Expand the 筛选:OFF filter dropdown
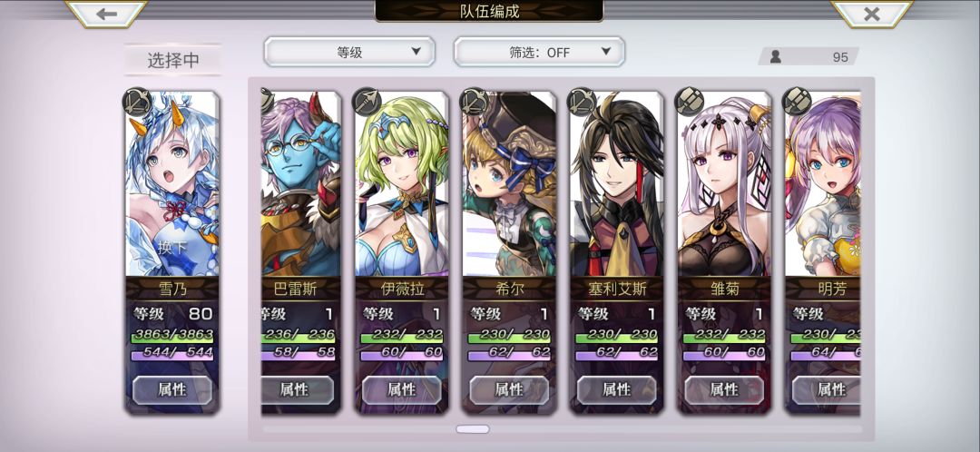 pyautogui.click(x=539, y=52)
